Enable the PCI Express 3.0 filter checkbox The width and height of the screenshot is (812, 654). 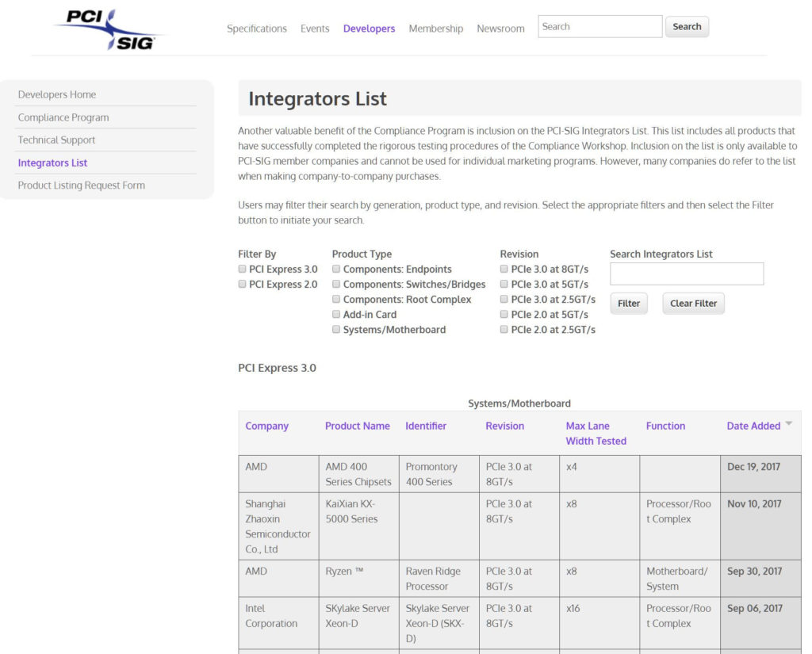click(243, 270)
